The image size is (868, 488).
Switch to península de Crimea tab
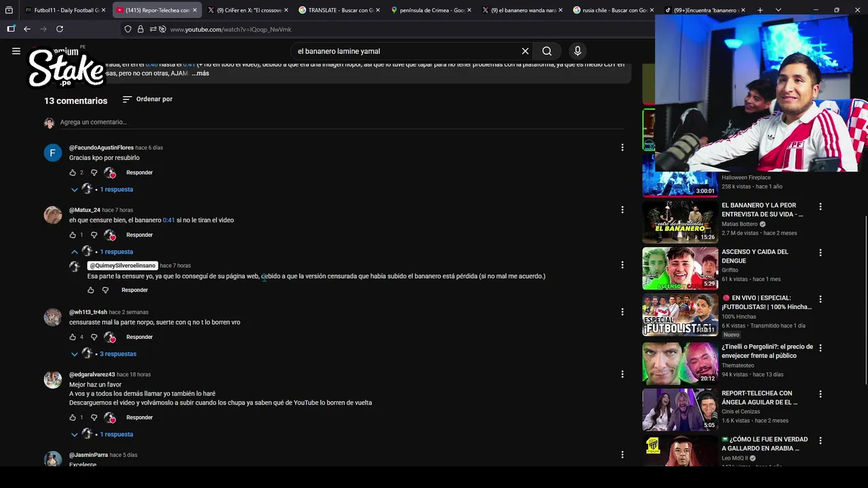431,10
